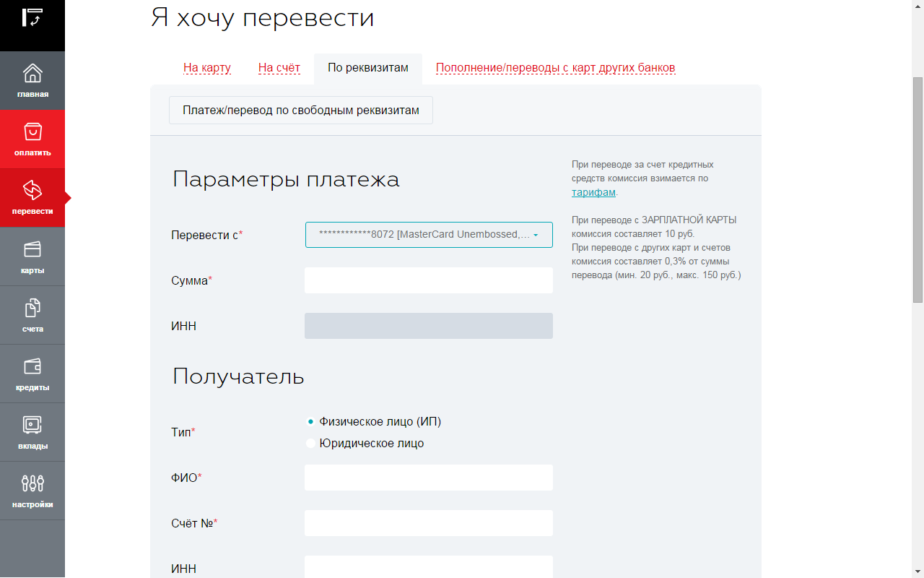Select Физическое лицо (ИП) radio button
The height and width of the screenshot is (578, 924).
coord(311,422)
